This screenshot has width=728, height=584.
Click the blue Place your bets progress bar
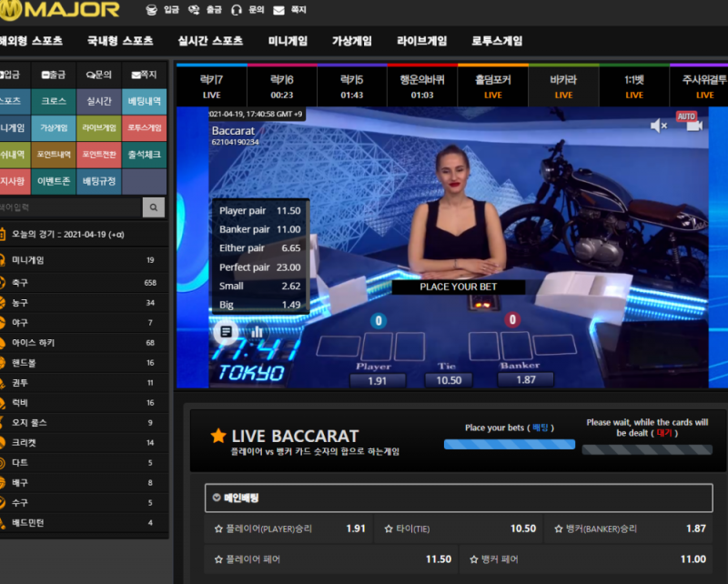[x=509, y=445]
